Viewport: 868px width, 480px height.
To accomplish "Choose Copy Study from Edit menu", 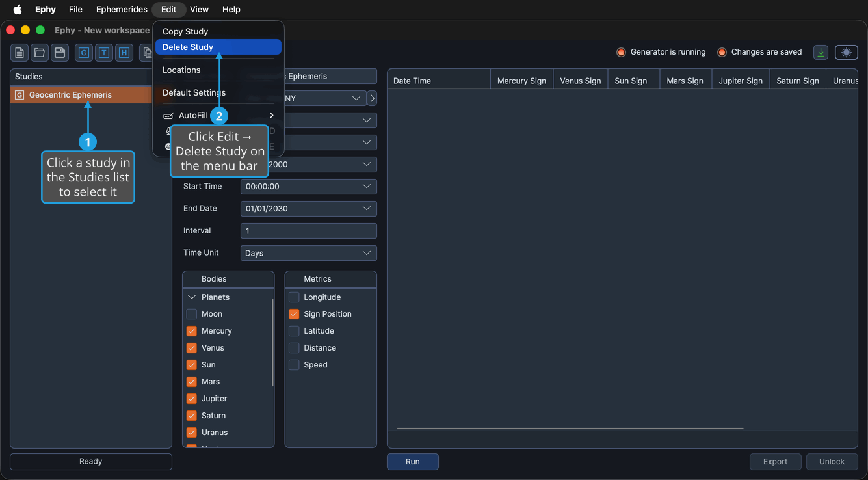I will pyautogui.click(x=218, y=31).
